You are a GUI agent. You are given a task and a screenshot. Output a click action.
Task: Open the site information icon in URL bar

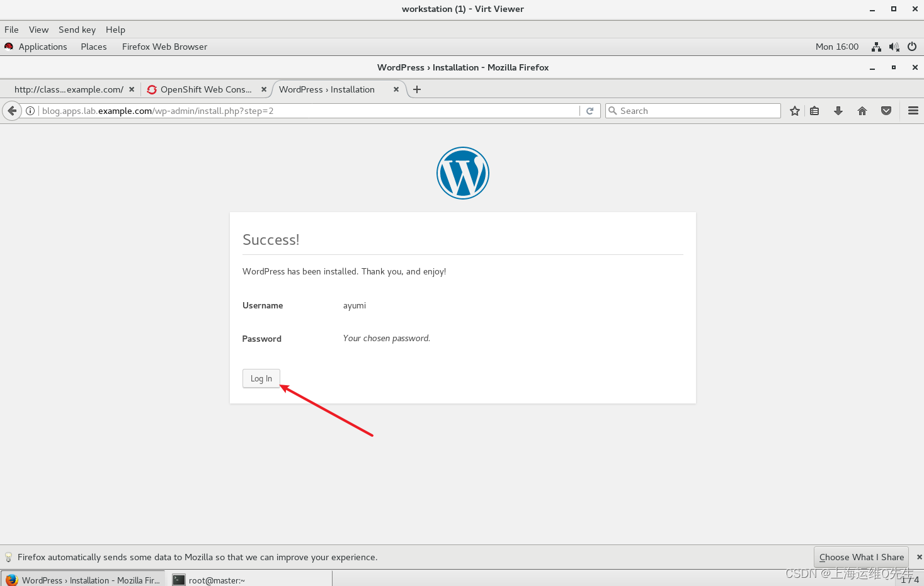[x=30, y=111]
